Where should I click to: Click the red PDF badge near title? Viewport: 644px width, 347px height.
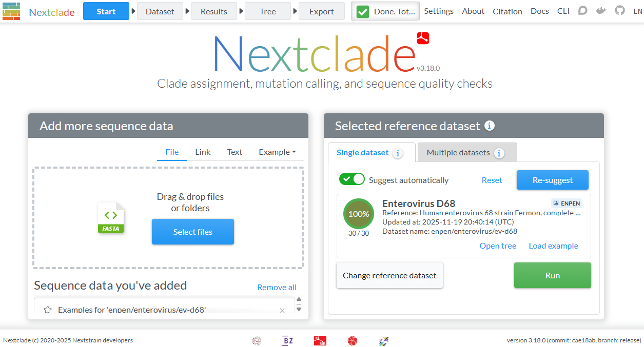423,38
